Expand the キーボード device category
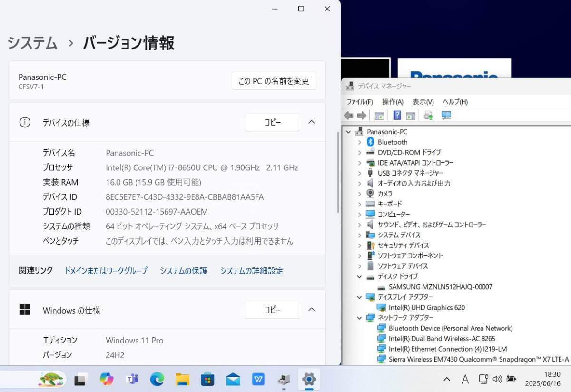 click(x=360, y=204)
